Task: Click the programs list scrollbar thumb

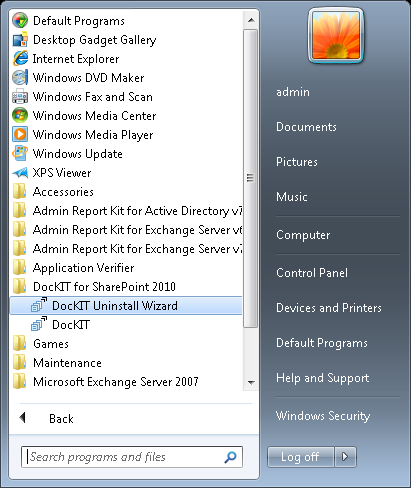Action: click(x=250, y=178)
